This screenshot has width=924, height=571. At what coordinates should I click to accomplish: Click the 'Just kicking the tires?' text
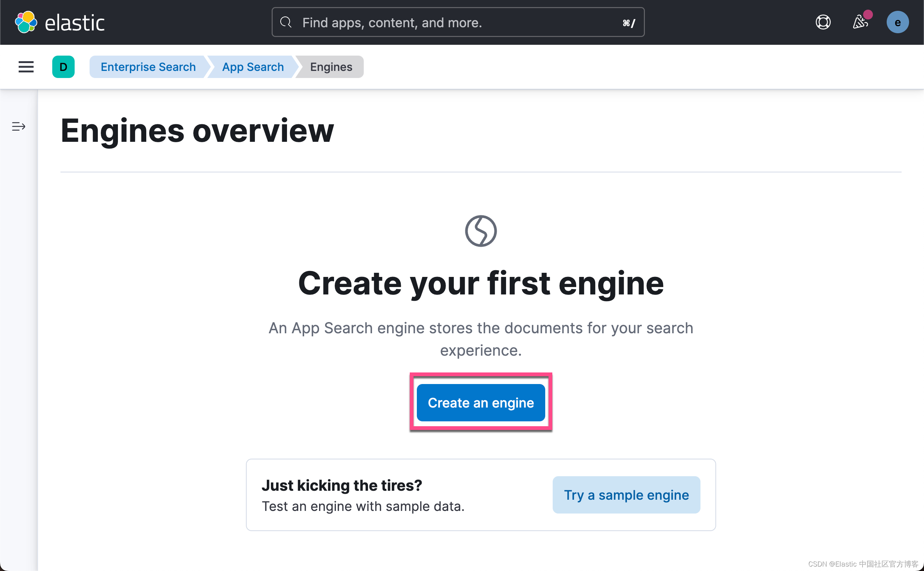click(x=342, y=485)
